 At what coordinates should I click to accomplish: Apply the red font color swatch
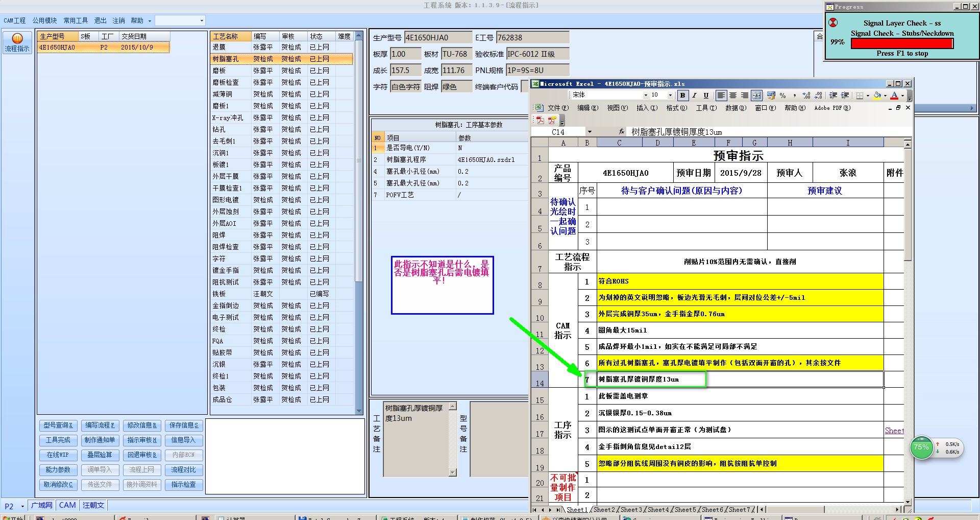coord(894,96)
